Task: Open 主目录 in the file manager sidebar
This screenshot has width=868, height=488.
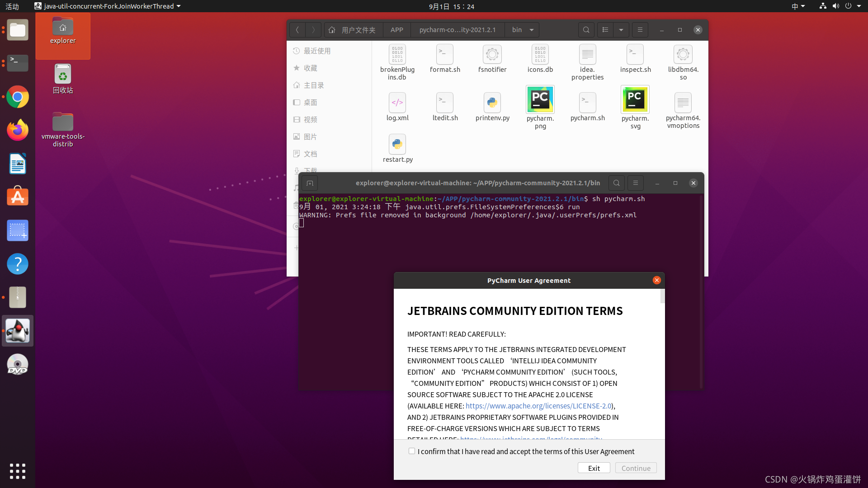Action: click(329, 85)
